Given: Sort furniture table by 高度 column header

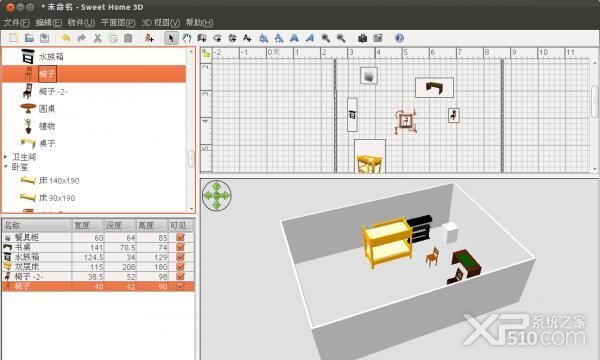Looking at the screenshot, I should point(152,225).
